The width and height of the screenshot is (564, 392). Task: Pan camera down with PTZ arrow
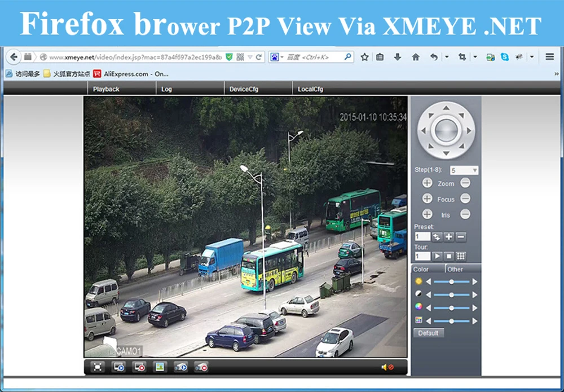click(446, 153)
